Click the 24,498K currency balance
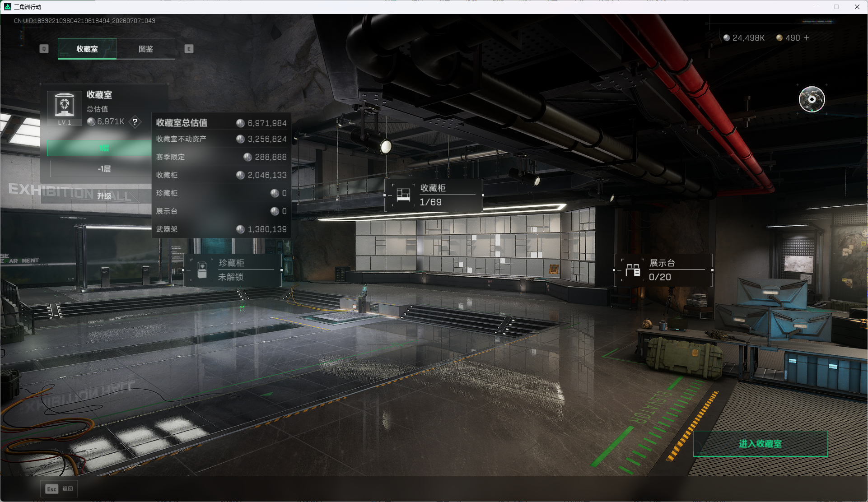 (744, 38)
